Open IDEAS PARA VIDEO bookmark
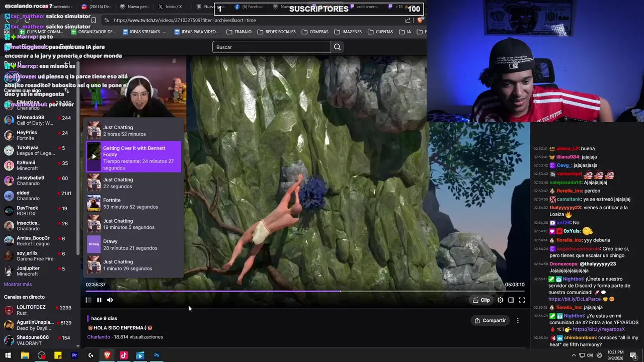Screen dimensions: 644x362 pos(196,32)
